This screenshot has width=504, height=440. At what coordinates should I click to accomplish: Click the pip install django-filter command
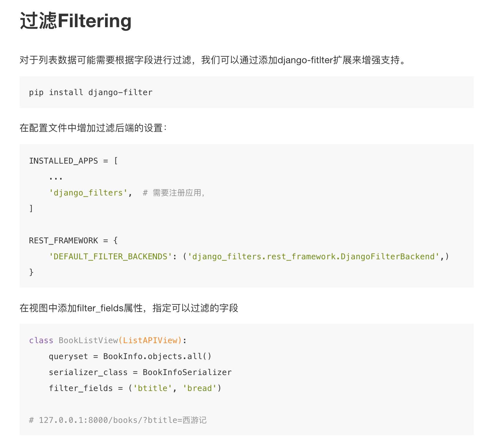pos(91,92)
